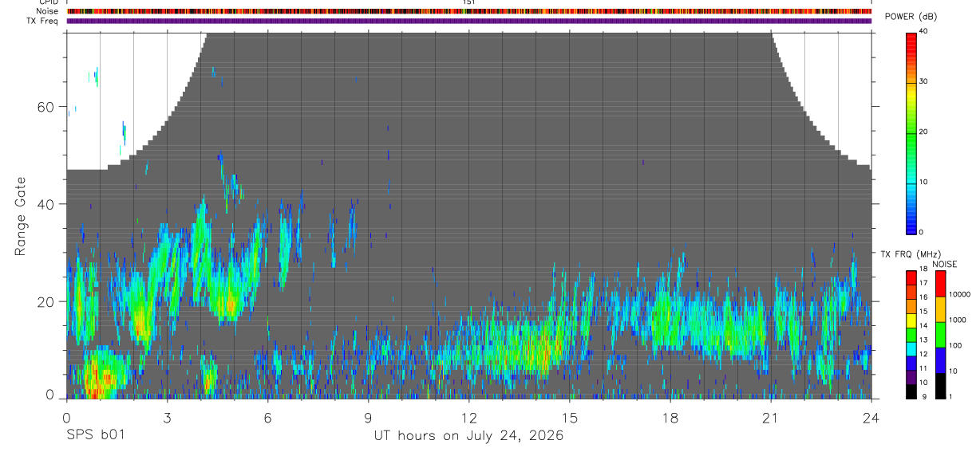Click the SPS b01 radar beam label
Image resolution: width=980 pixels, height=452 pixels.
click(95, 436)
